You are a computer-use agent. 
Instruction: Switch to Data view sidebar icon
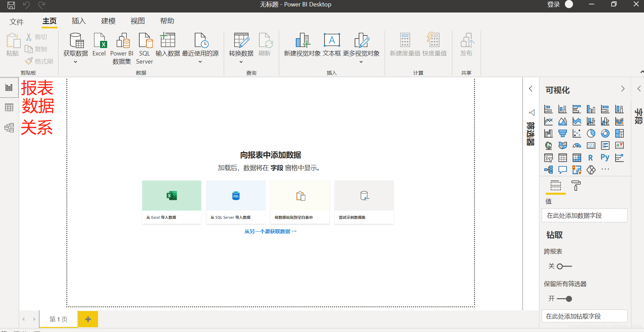9,108
